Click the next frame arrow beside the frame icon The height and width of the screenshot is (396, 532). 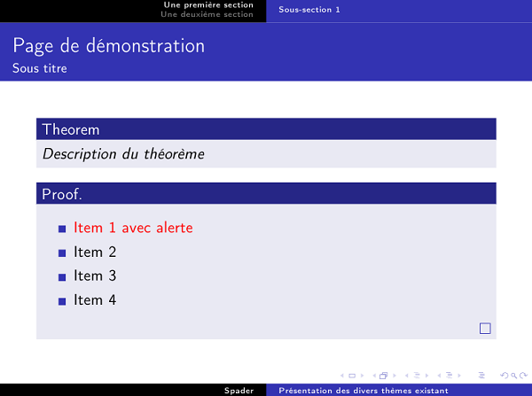395,376
